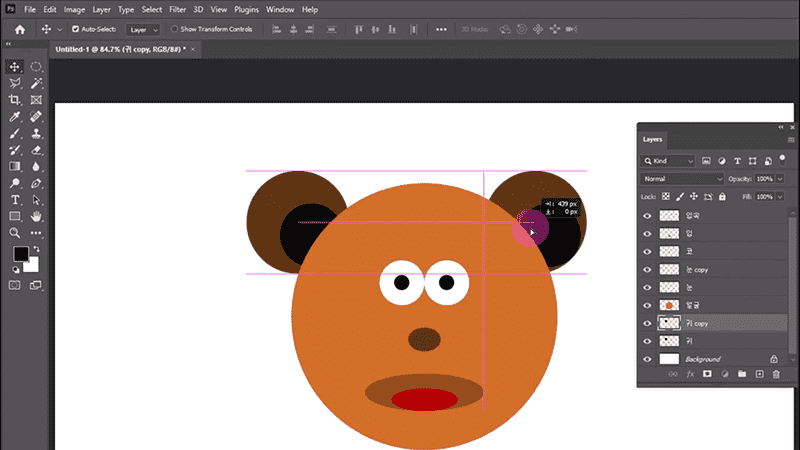
Task: Open the Plugins menu
Action: pyautogui.click(x=246, y=10)
